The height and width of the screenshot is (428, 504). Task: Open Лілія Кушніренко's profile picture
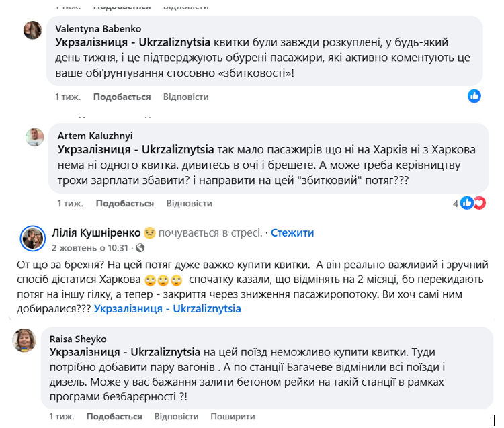(x=33, y=238)
